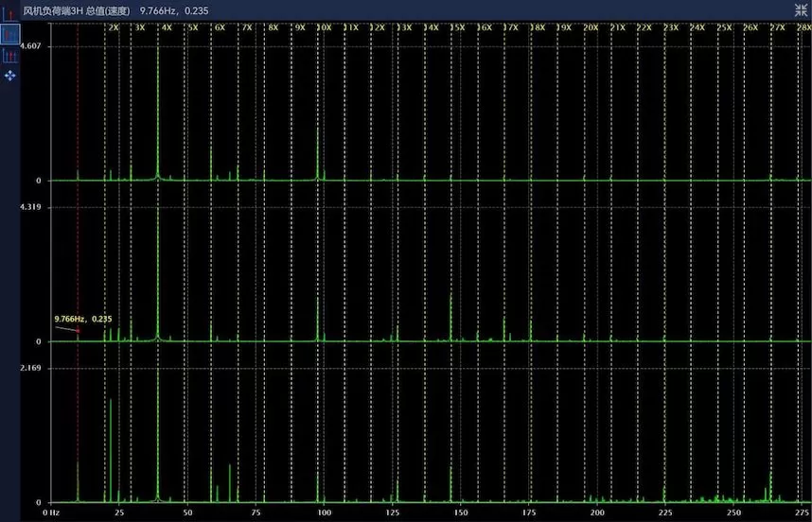Select the three-line sideband cursor icon
The width and height of the screenshot is (812, 522).
[x=10, y=56]
